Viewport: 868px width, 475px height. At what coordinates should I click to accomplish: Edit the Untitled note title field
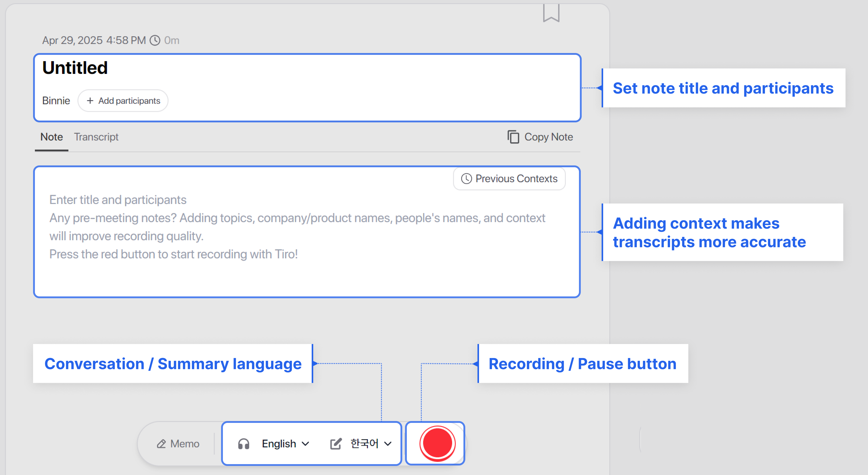(75, 68)
